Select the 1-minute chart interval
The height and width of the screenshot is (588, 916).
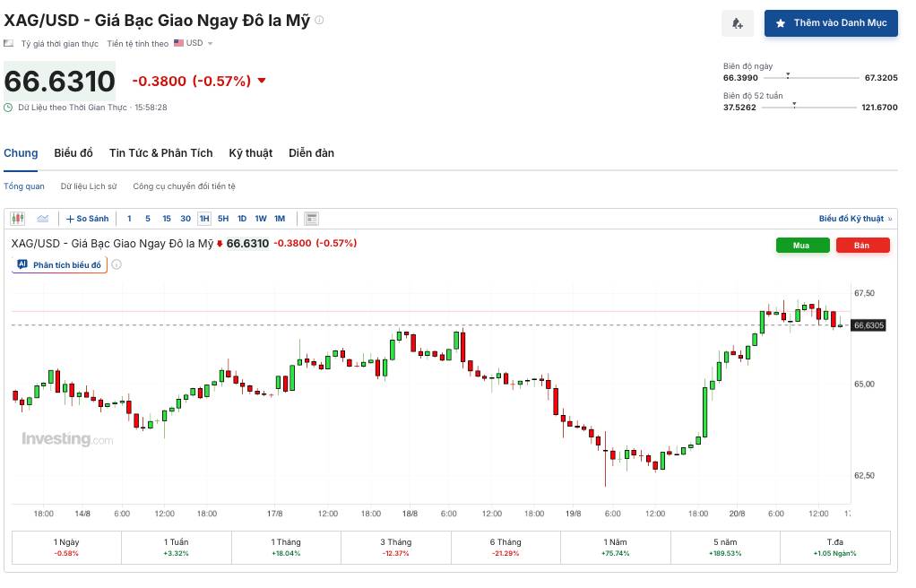[129, 219]
